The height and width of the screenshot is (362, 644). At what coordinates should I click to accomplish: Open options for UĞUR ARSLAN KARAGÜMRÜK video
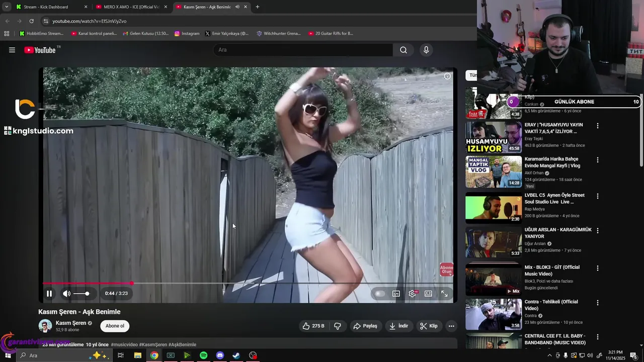point(598,231)
